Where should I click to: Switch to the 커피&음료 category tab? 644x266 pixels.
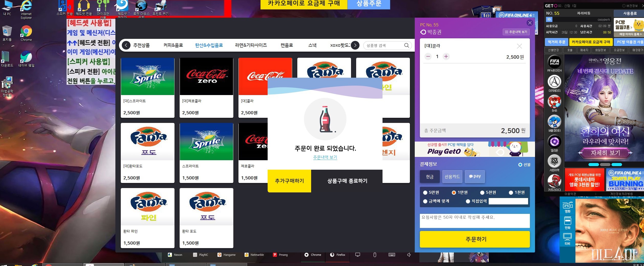tap(173, 45)
